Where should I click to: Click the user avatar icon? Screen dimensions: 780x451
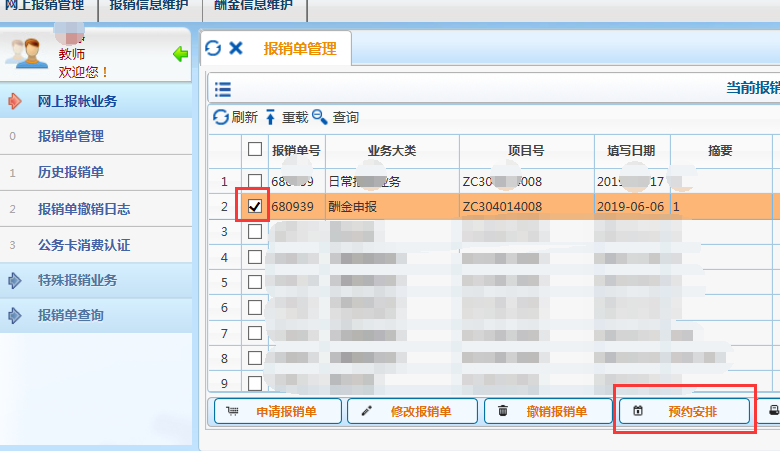(26, 53)
